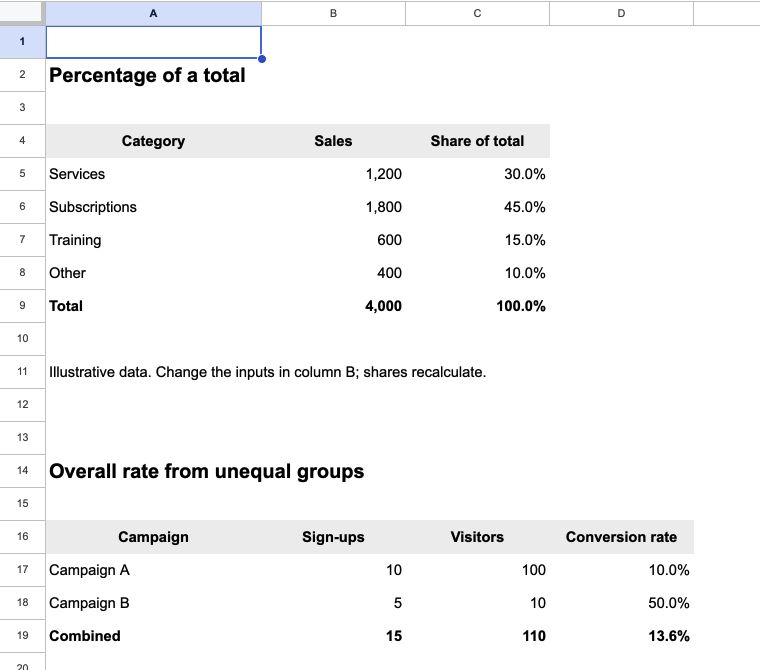The width and height of the screenshot is (760, 670).
Task: Select the 'Combined' label cell
Action: click(154, 636)
